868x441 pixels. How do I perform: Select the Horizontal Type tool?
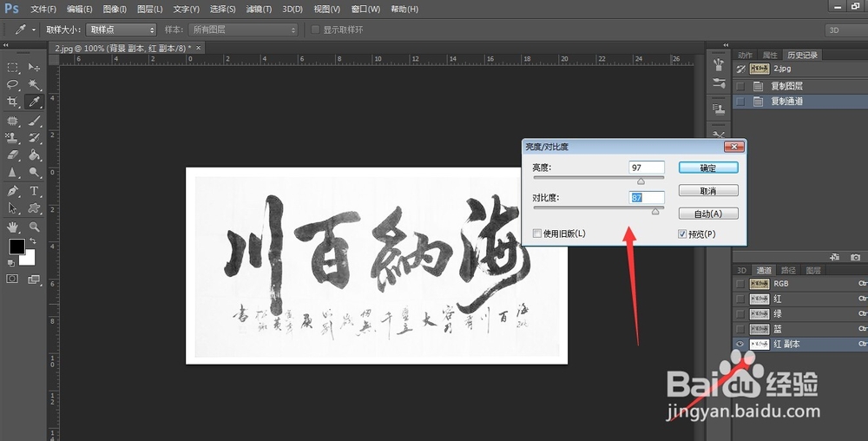(35, 191)
